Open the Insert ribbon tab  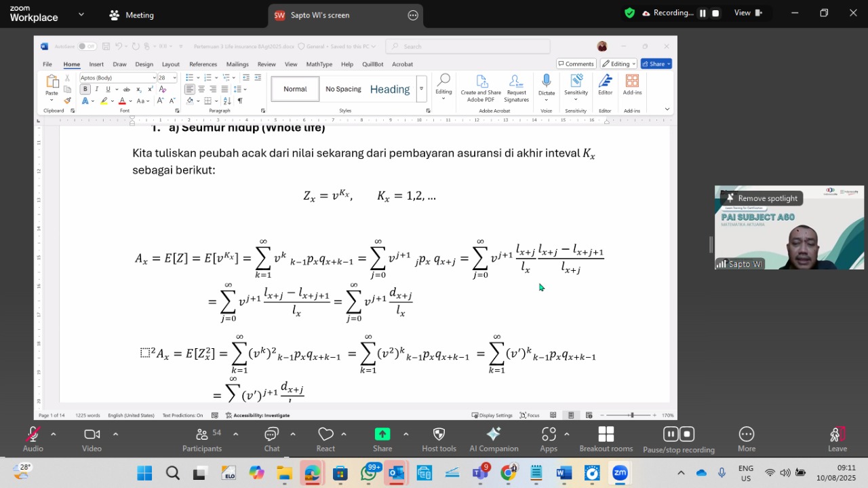(x=96, y=64)
